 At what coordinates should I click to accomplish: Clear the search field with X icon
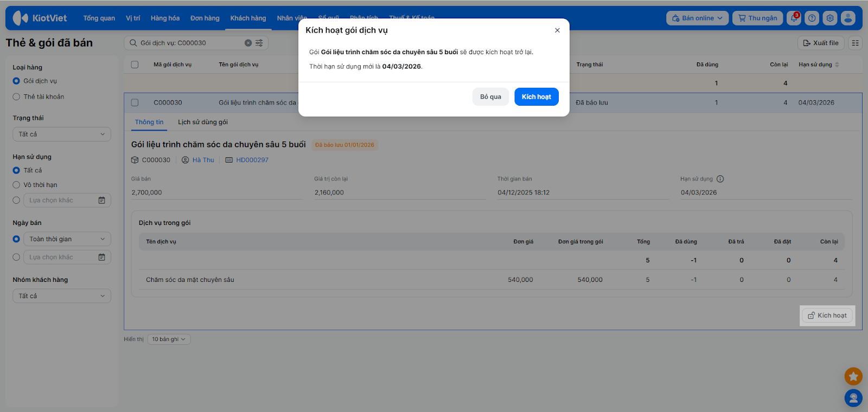pyautogui.click(x=248, y=43)
